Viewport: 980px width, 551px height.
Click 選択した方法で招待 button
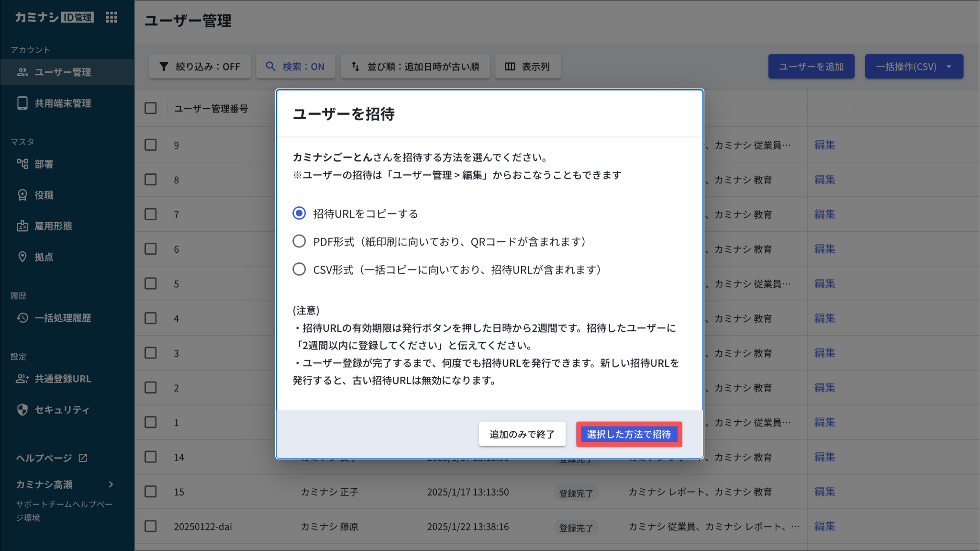pos(629,434)
